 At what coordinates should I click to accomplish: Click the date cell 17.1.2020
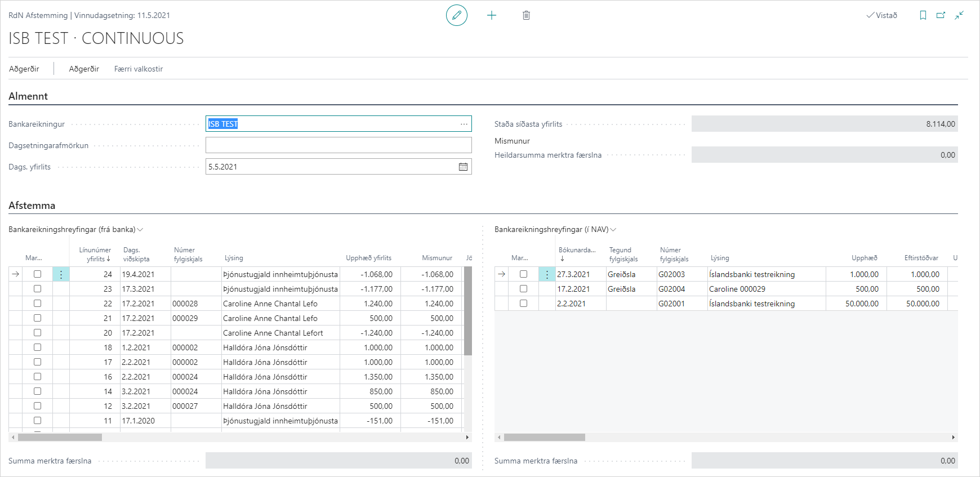(145, 421)
